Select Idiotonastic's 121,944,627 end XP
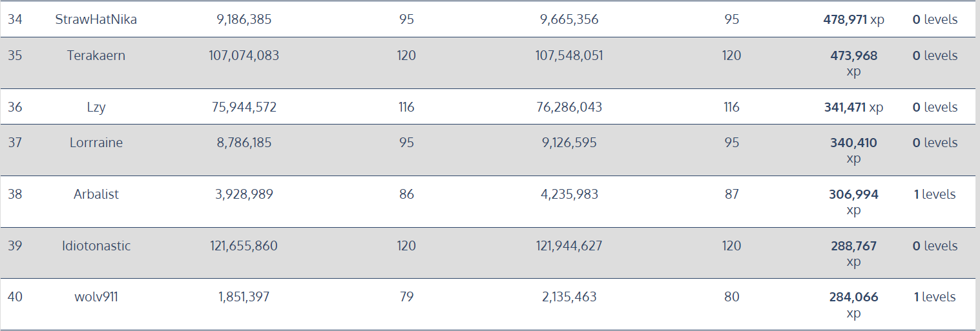Image resolution: width=980 pixels, height=331 pixels. (x=569, y=246)
